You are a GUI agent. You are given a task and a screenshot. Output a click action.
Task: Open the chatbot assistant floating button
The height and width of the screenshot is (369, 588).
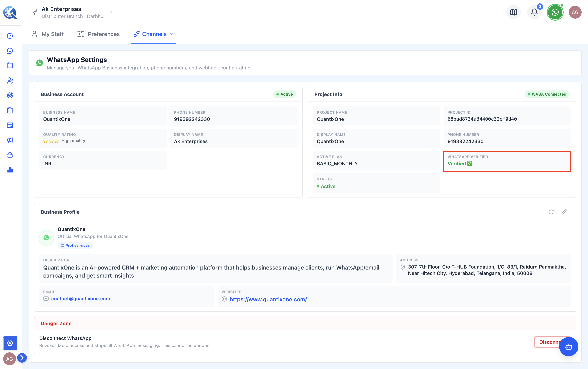pos(568,347)
